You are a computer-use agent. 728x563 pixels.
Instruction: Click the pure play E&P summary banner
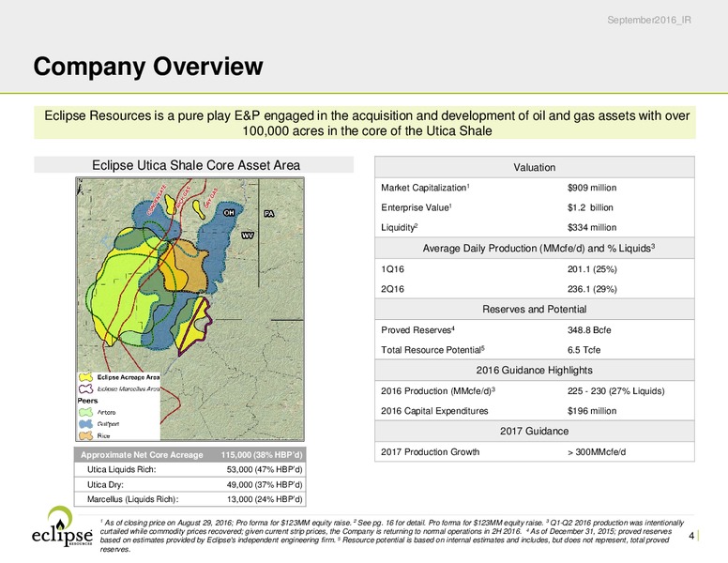click(365, 123)
